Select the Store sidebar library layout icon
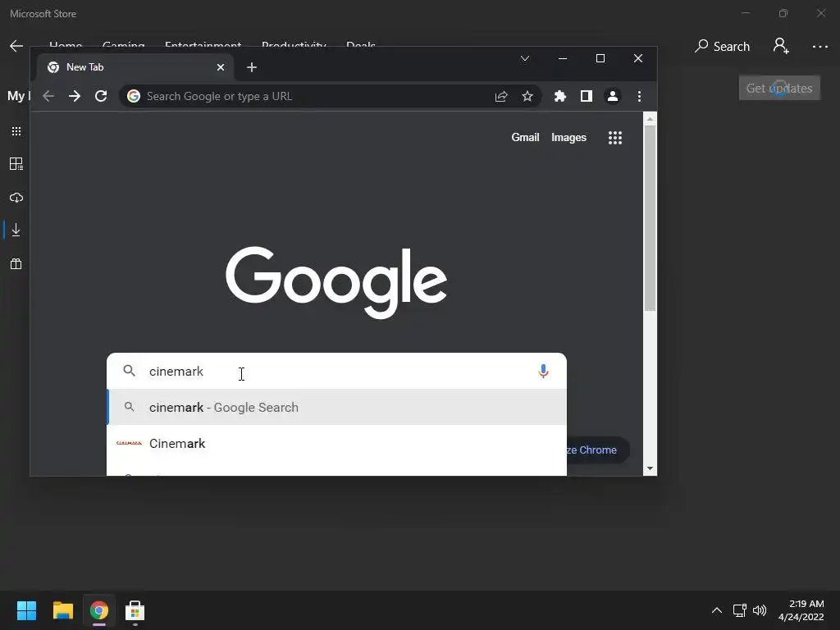This screenshot has width=840, height=630. tap(16, 164)
